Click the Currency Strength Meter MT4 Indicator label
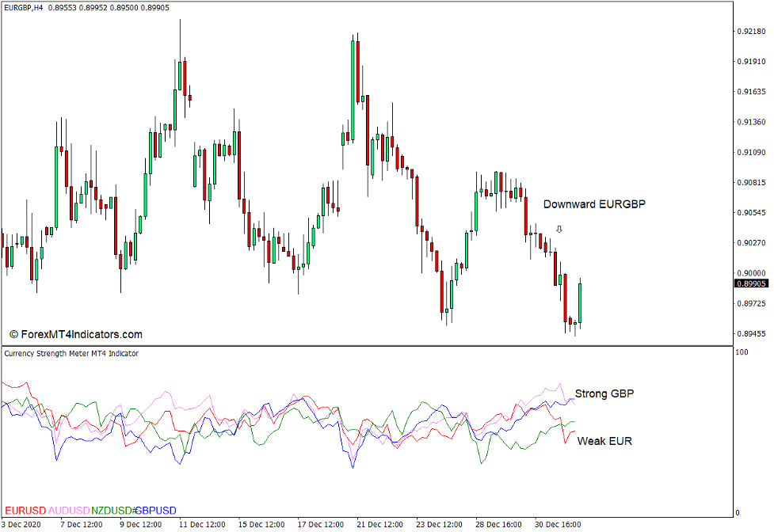The height and width of the screenshot is (532, 774). click(70, 354)
